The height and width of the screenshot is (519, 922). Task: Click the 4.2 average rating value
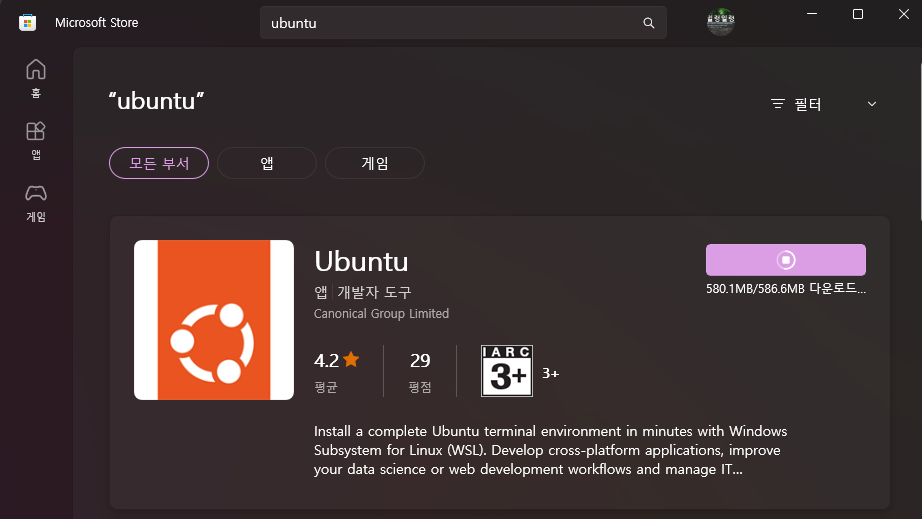pyautogui.click(x=326, y=360)
